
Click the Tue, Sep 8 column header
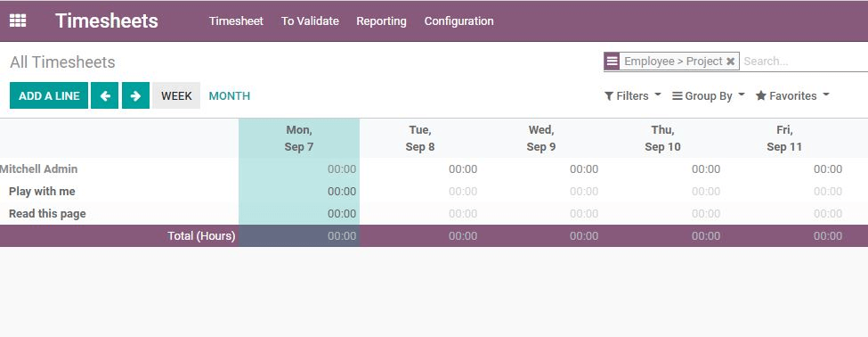420,138
